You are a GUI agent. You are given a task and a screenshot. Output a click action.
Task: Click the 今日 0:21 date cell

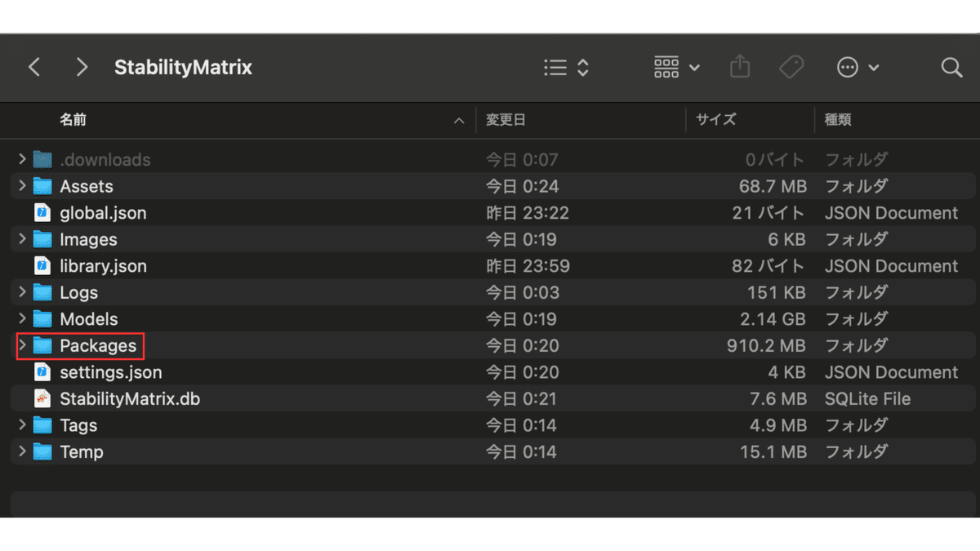coord(521,399)
